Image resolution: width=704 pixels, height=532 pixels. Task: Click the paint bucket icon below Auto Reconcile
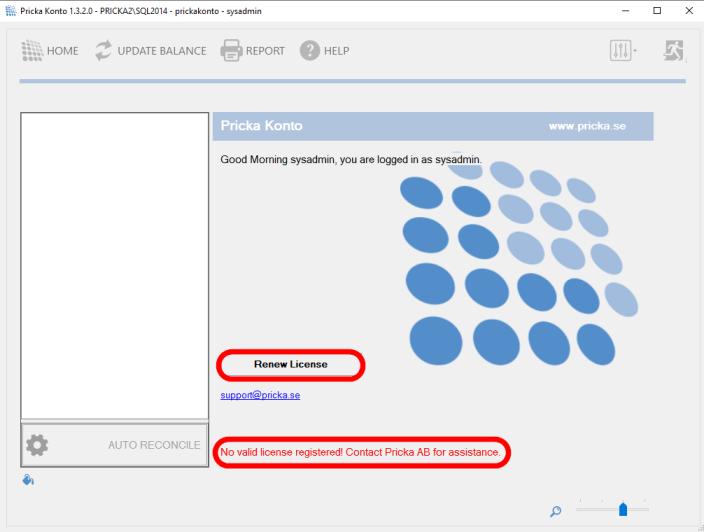point(28,480)
